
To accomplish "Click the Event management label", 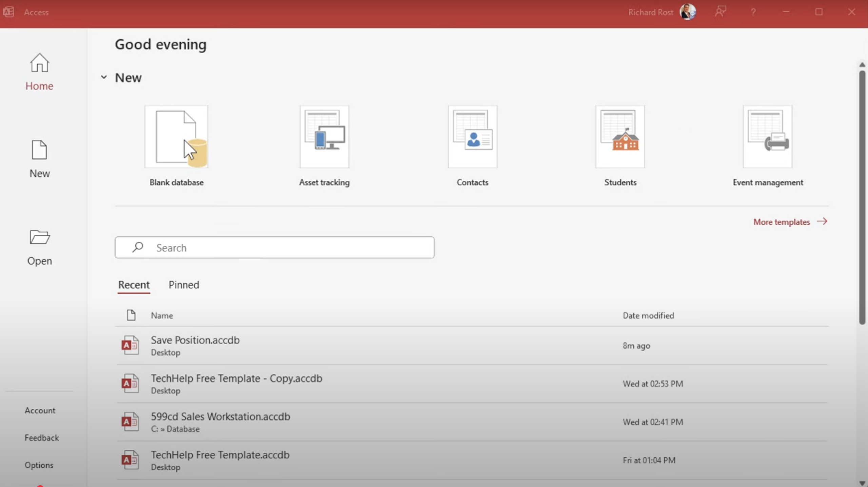I will [x=768, y=182].
